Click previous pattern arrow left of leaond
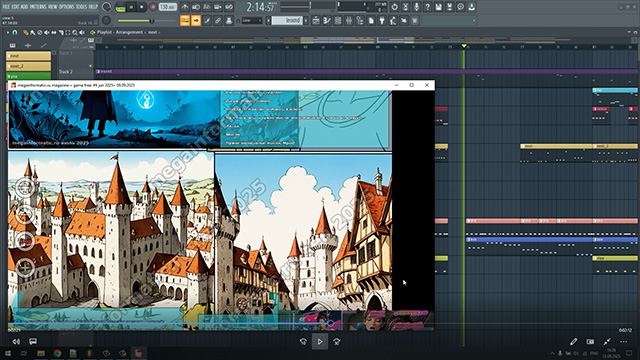The width and height of the screenshot is (640, 360). (269, 20)
